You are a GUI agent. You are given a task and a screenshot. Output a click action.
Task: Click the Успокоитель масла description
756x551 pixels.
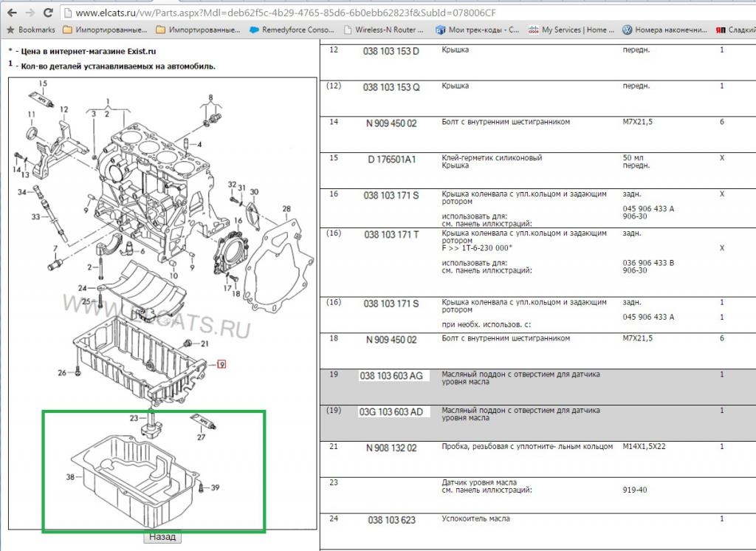point(475,519)
